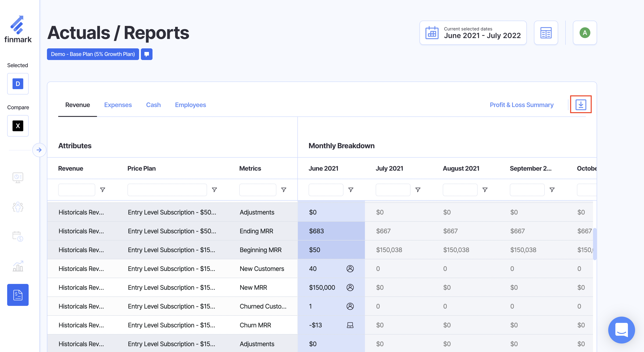Switch to the Employees tab
The image size is (644, 352).
190,105
